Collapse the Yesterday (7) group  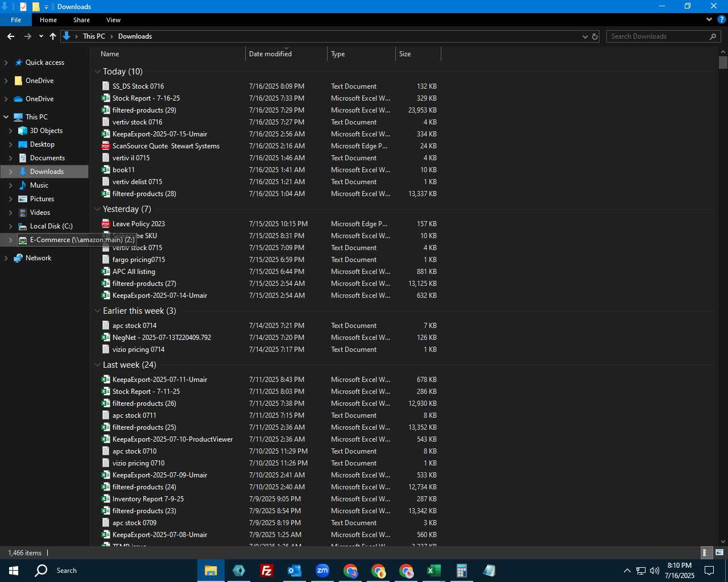click(97, 209)
